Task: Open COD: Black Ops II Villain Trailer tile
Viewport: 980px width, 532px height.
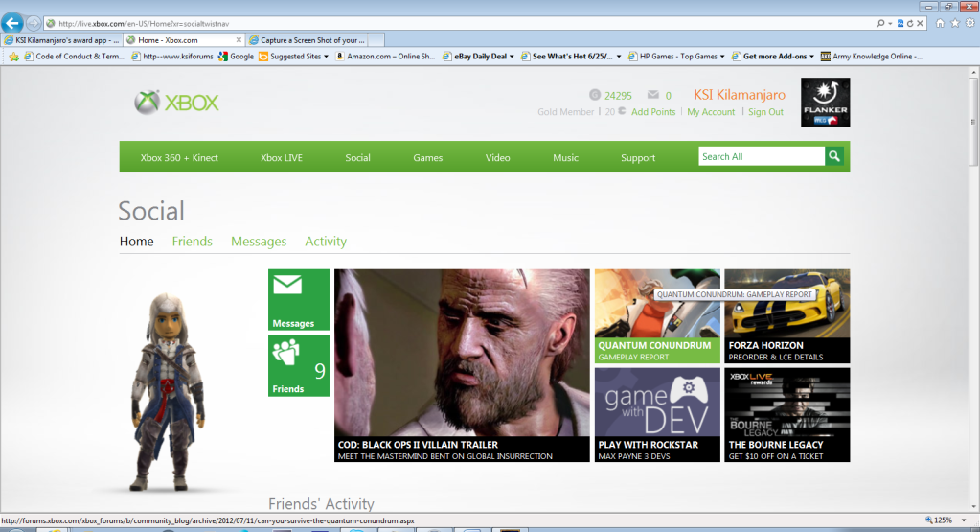Action: click(462, 366)
